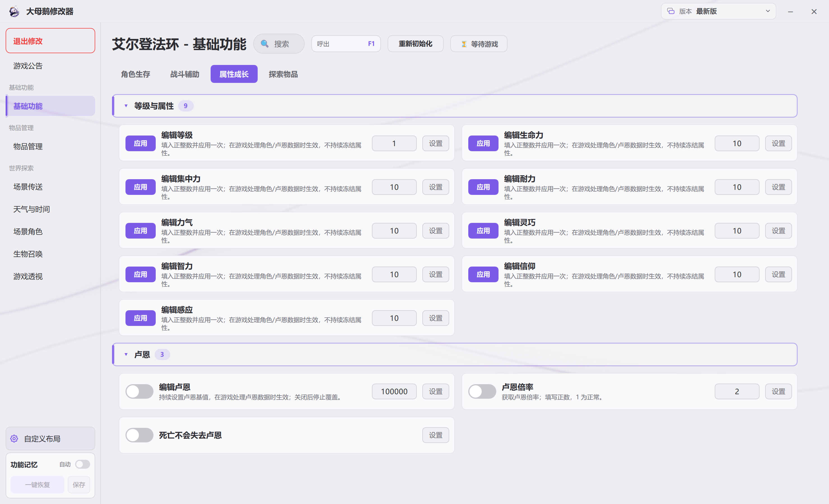Open 生物召唤 sidebar item
829x504 pixels.
click(x=50, y=254)
